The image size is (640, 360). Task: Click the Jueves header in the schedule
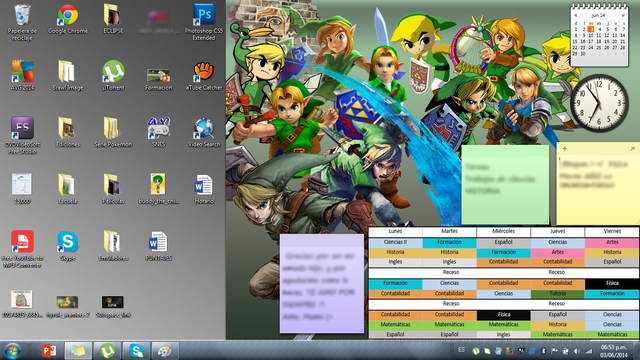tap(558, 231)
